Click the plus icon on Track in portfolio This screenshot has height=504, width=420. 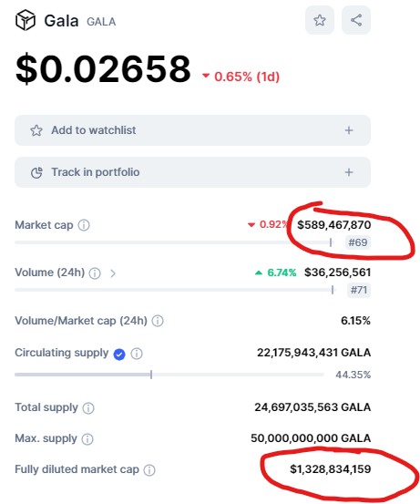(x=349, y=172)
